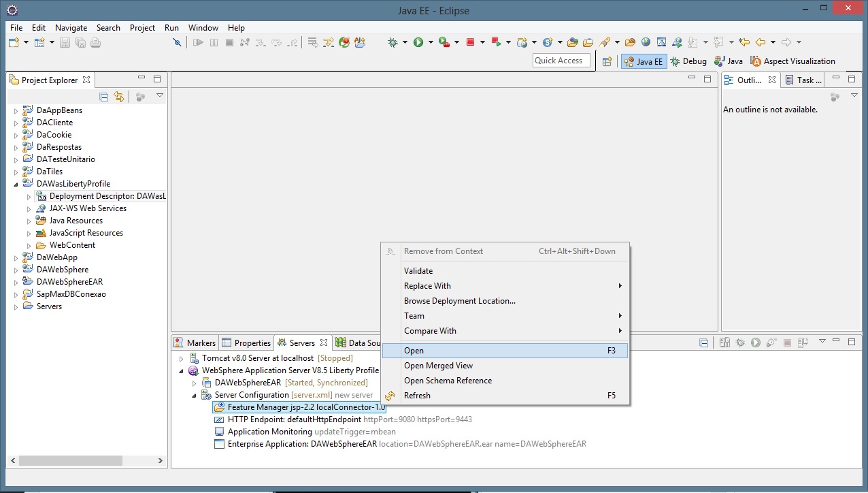Click the green Run button in toolbar
This screenshot has height=493, width=868.
point(418,42)
